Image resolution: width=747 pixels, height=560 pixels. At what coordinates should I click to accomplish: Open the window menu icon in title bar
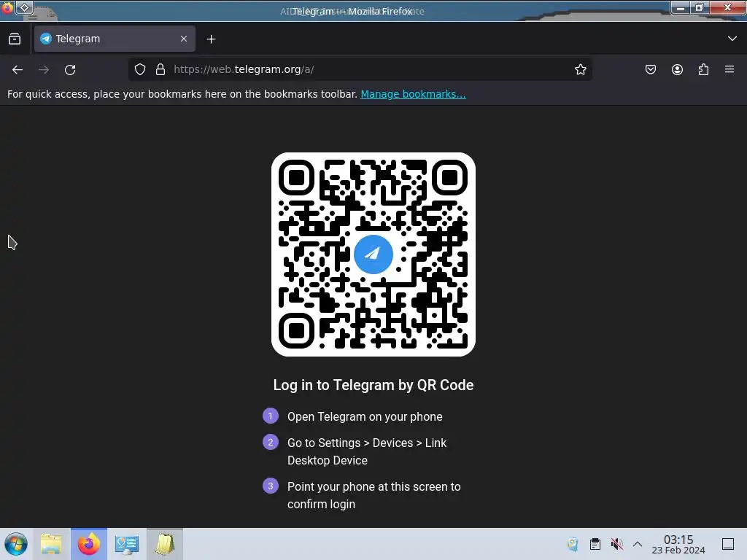[x=7, y=7]
